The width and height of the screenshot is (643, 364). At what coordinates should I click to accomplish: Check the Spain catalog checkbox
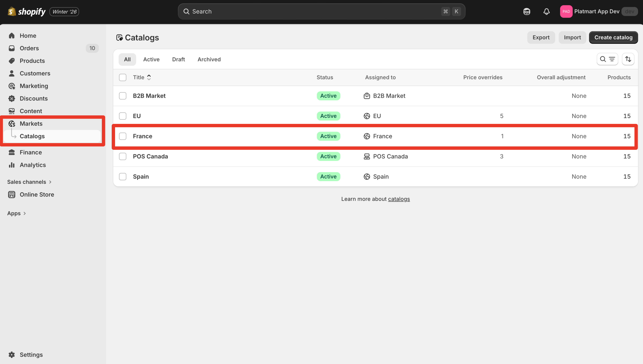[x=123, y=176]
